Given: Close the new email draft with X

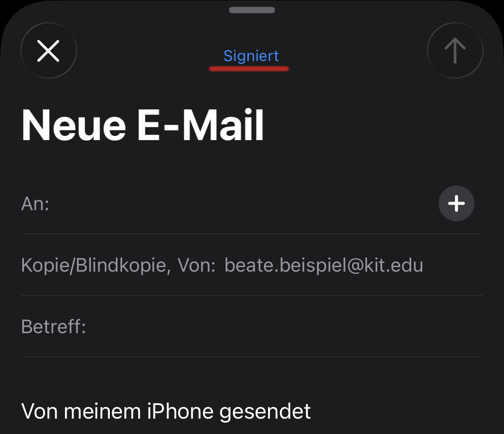Looking at the screenshot, I should tap(48, 51).
